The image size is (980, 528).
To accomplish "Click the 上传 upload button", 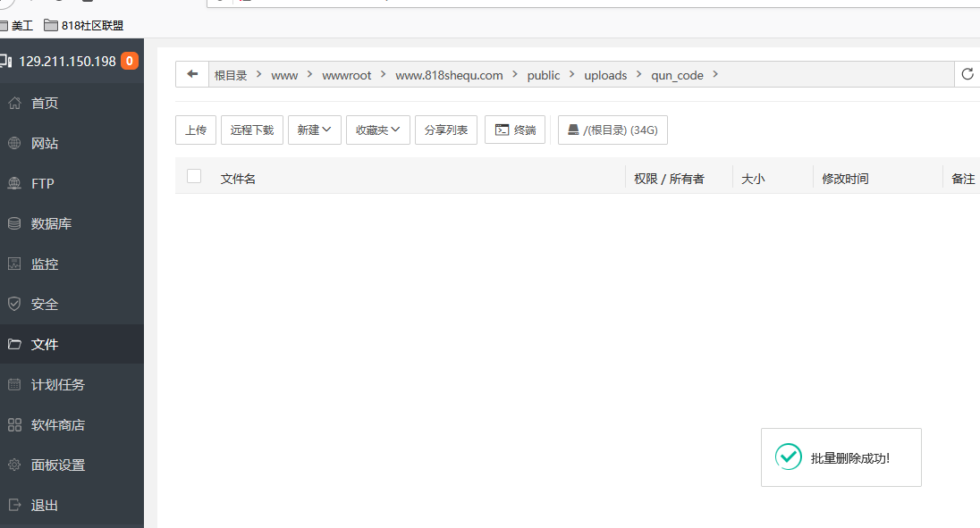I will [x=196, y=130].
